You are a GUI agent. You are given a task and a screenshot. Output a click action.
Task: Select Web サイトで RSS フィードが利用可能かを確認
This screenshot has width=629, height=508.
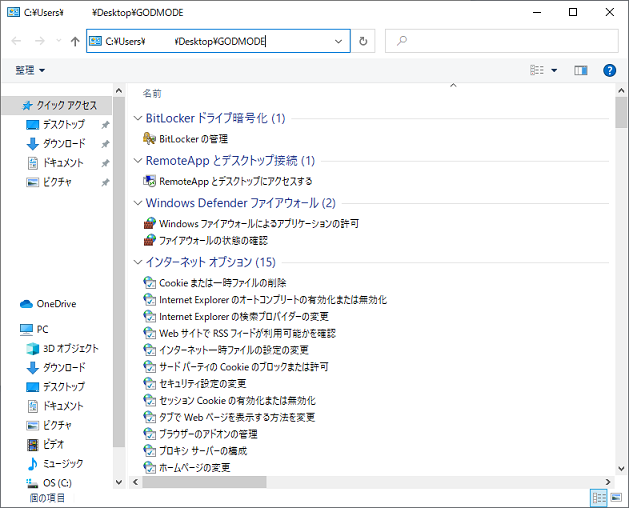(248, 333)
